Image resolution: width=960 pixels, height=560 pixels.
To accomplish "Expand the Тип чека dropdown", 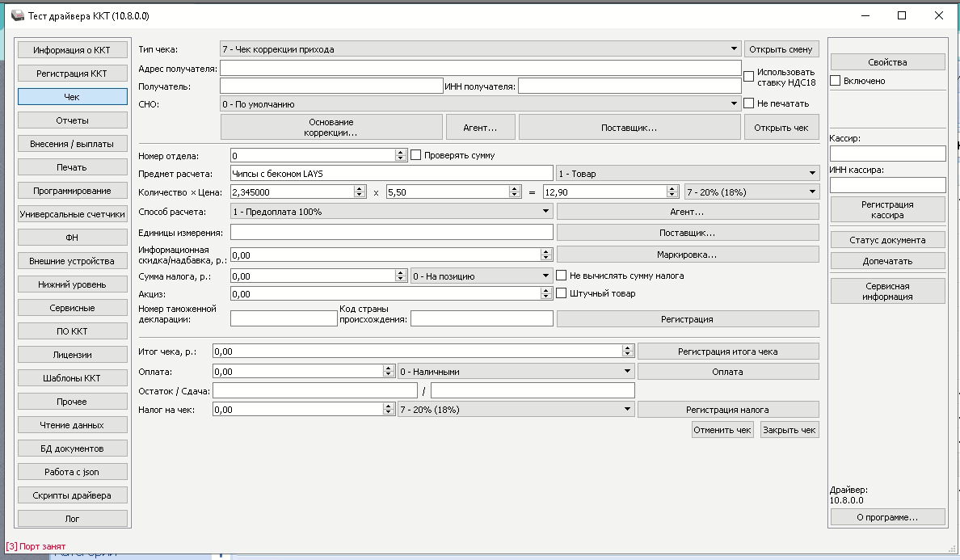I will (x=734, y=49).
